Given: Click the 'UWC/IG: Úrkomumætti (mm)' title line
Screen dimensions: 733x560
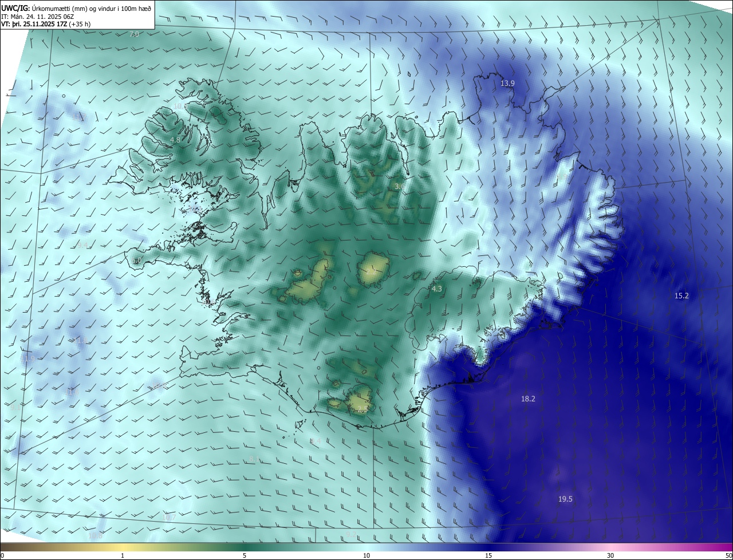Looking at the screenshot, I should pos(76,8).
